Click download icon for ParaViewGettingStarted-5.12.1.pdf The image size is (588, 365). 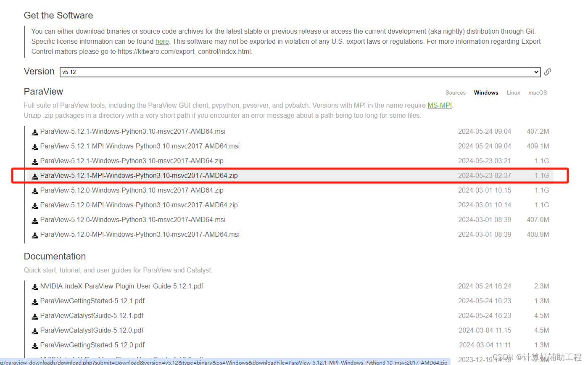(35, 302)
